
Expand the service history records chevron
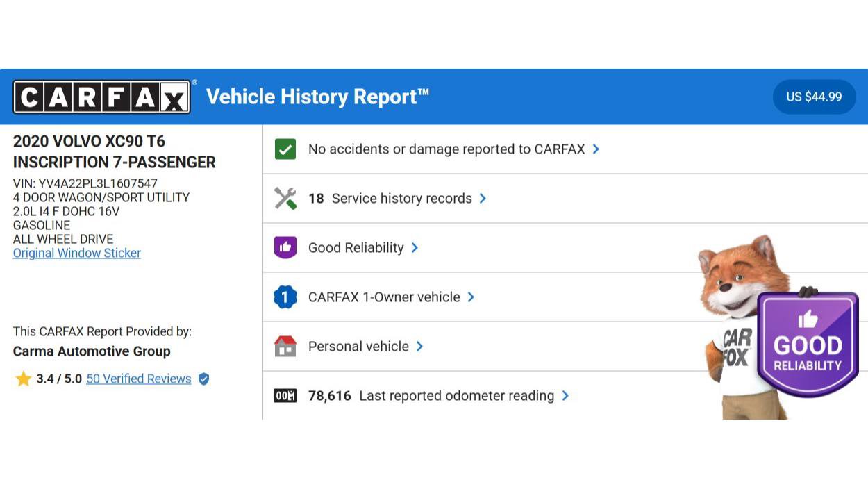483,199
